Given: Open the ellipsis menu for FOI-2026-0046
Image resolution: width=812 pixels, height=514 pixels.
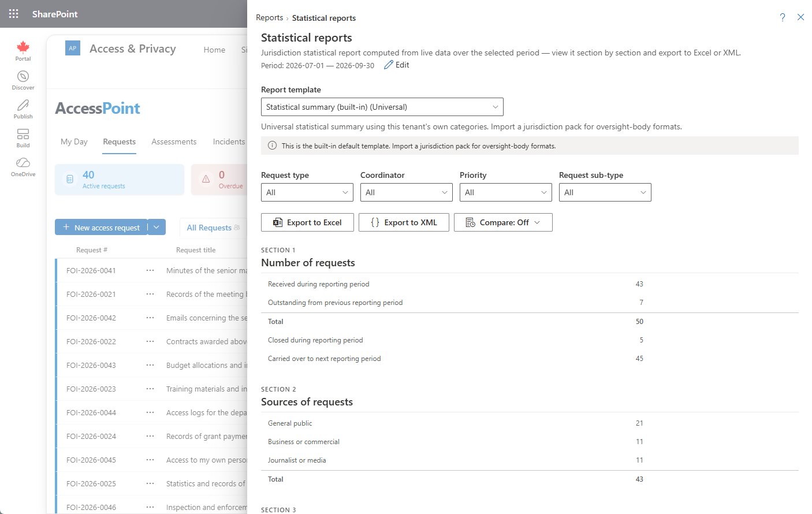Looking at the screenshot, I should click(x=150, y=507).
